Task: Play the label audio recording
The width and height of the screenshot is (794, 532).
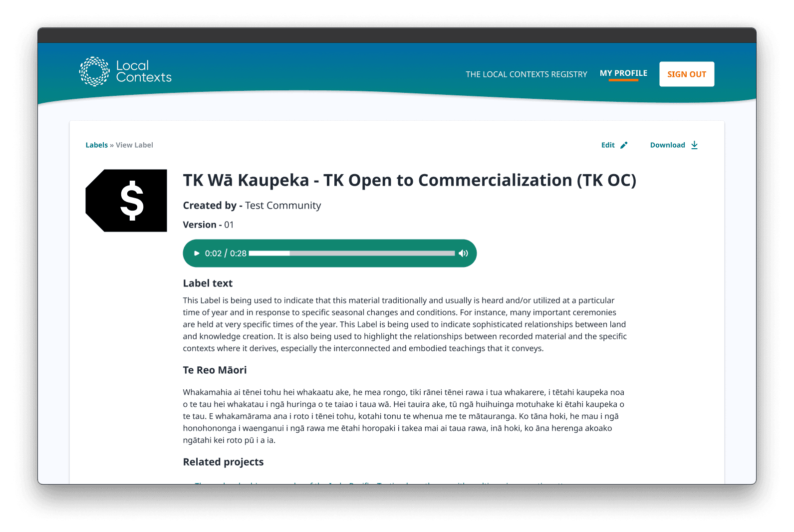Action: point(197,254)
